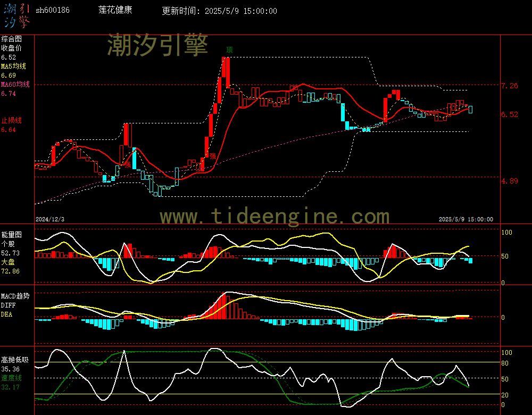This screenshot has width=532, height=415.
Task: Select the stock code sh600186
Action: pos(53,10)
